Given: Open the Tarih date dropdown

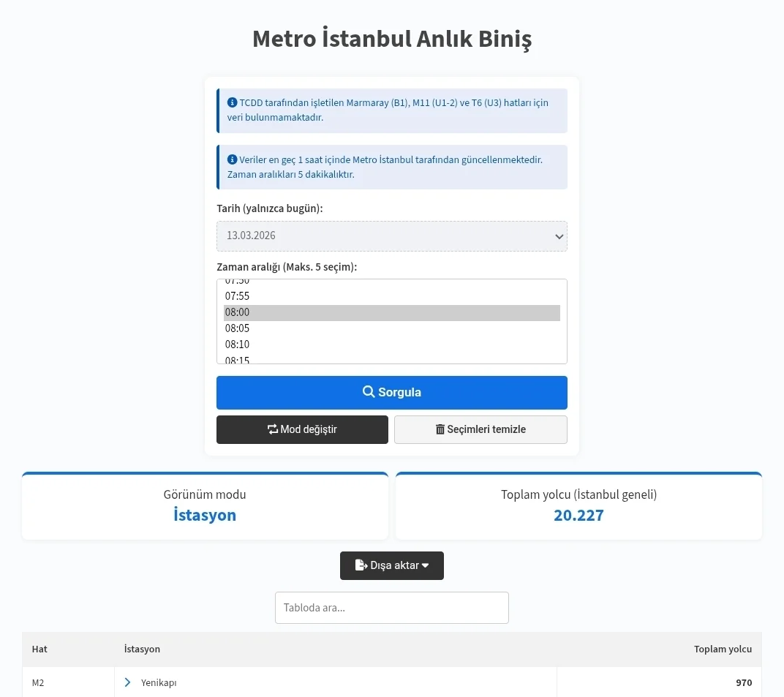Looking at the screenshot, I should click(391, 236).
